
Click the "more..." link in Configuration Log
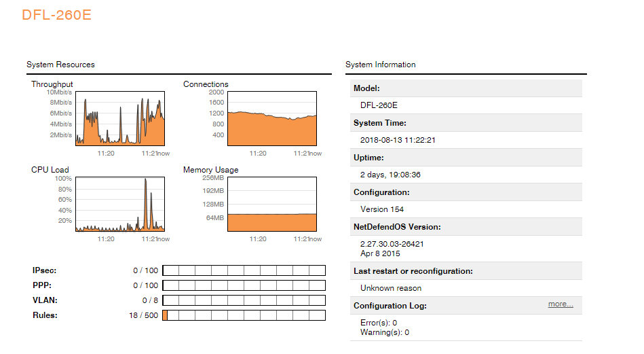pos(560,304)
